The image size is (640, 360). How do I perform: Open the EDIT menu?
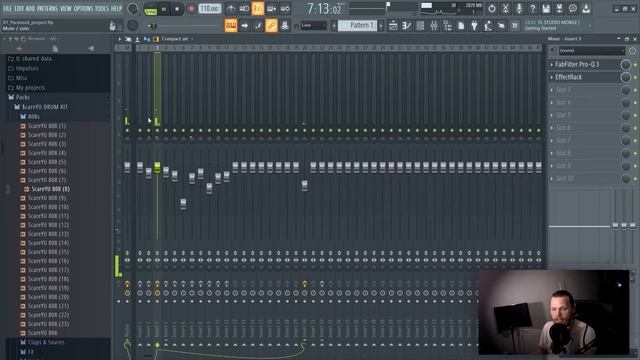coord(19,9)
